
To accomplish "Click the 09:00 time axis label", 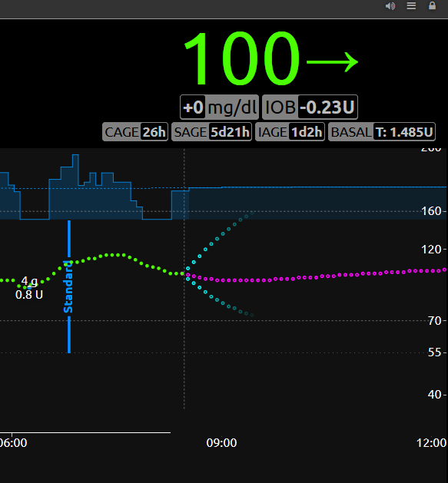I will pos(221,443).
